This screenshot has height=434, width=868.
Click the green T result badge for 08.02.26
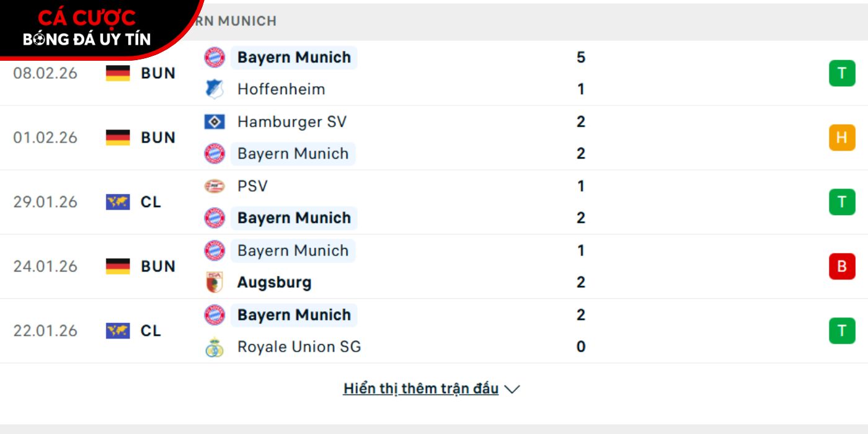point(841,73)
